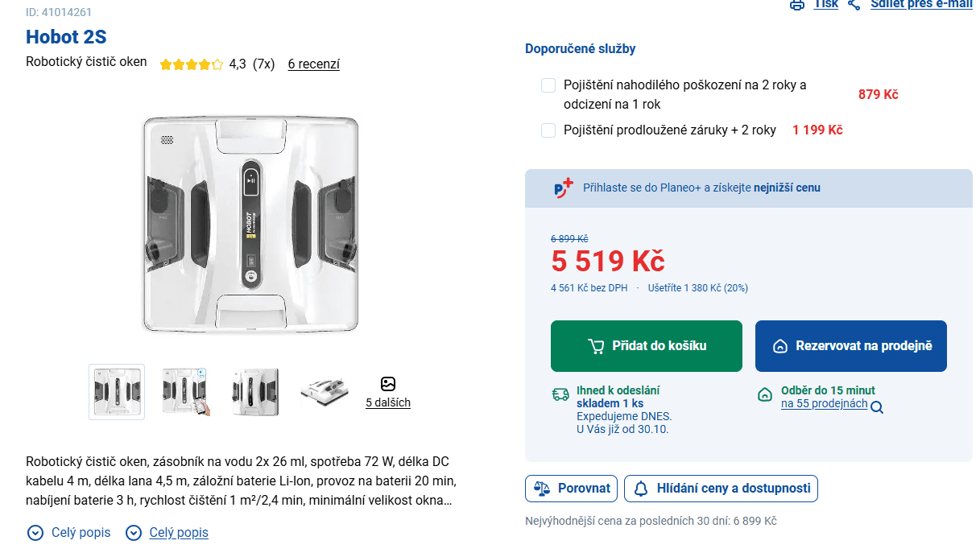Expand full description via second Celý popis chevron
Screen dimensions: 980x557
134,532
